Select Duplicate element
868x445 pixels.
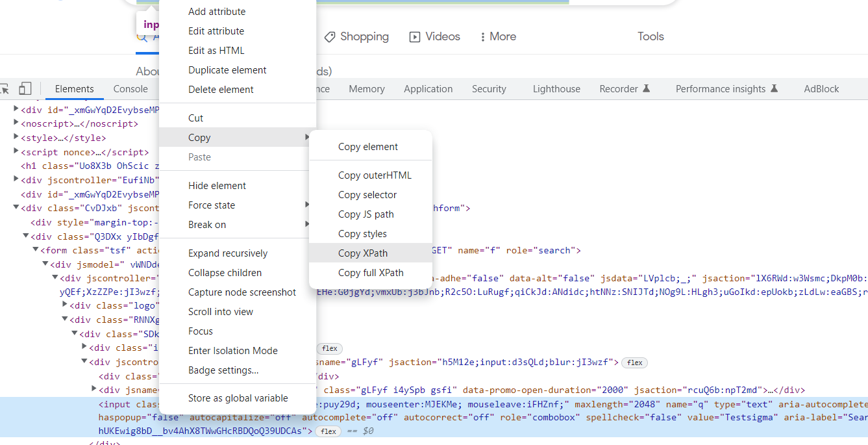(x=238, y=70)
